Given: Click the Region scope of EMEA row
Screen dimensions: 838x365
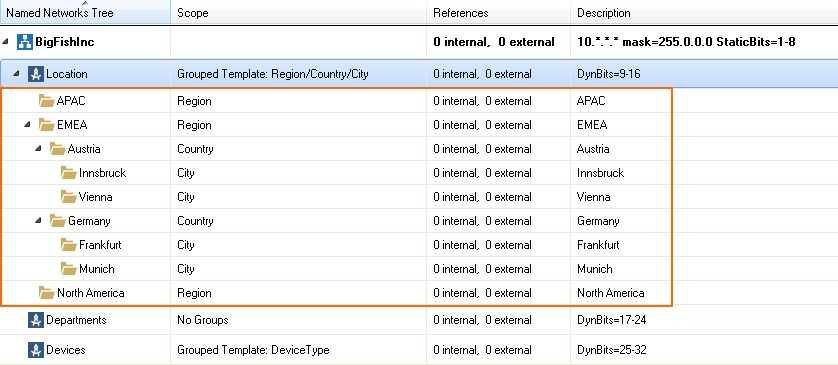Looking at the screenshot, I should 195,125.
